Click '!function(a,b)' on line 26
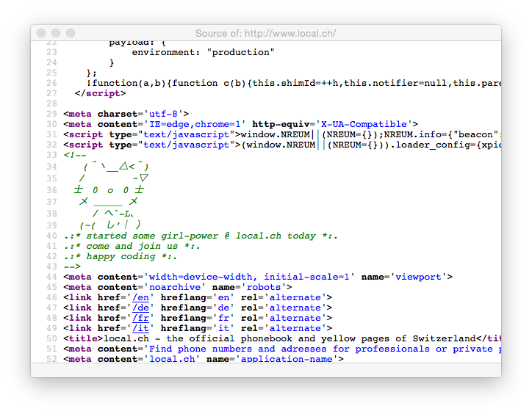 point(126,83)
